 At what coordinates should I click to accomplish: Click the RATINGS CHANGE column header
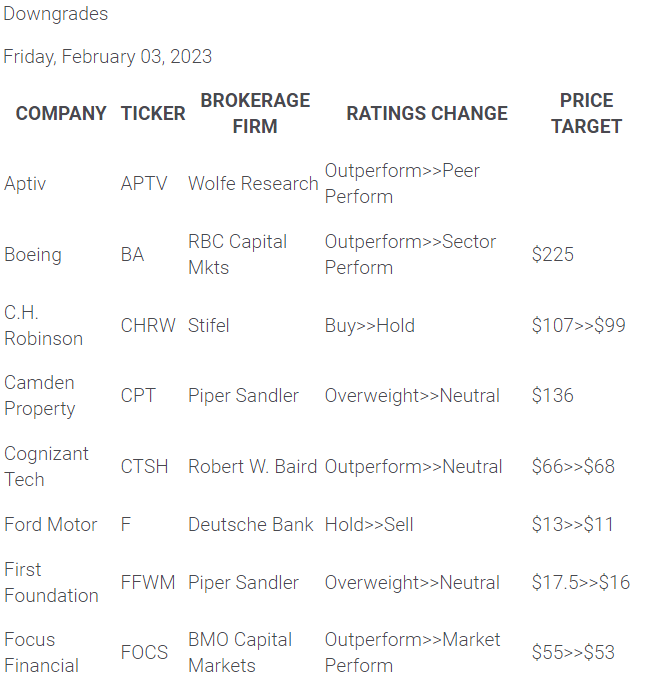pos(427,113)
